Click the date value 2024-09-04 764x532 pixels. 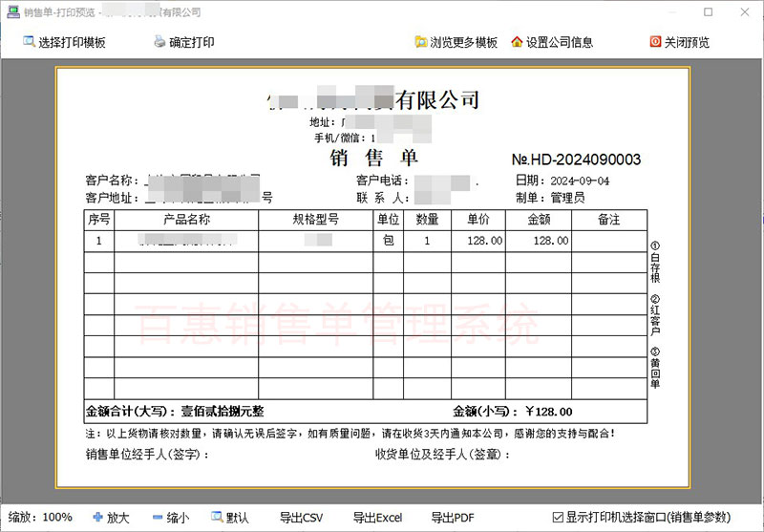pyautogui.click(x=580, y=181)
